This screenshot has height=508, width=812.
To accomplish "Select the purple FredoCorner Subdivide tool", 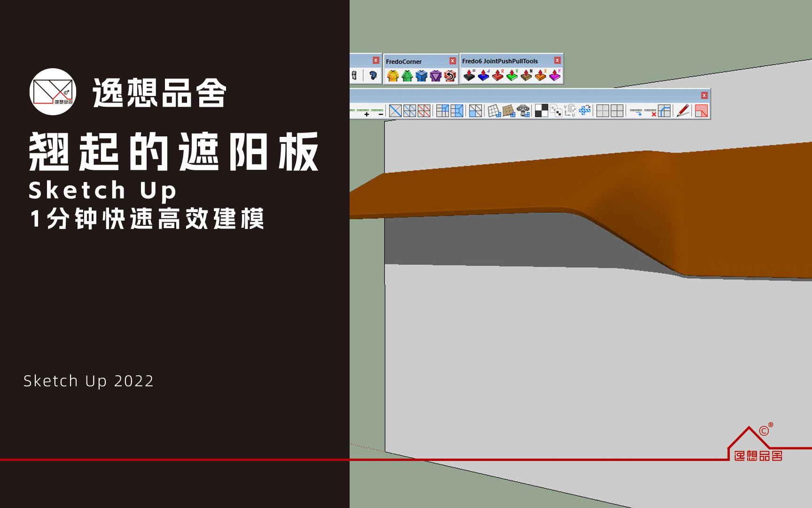I will (436, 76).
